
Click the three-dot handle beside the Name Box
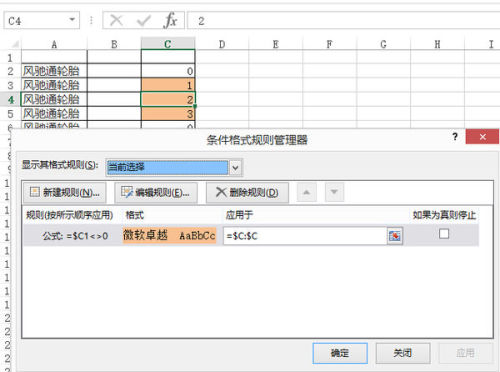tap(91, 20)
